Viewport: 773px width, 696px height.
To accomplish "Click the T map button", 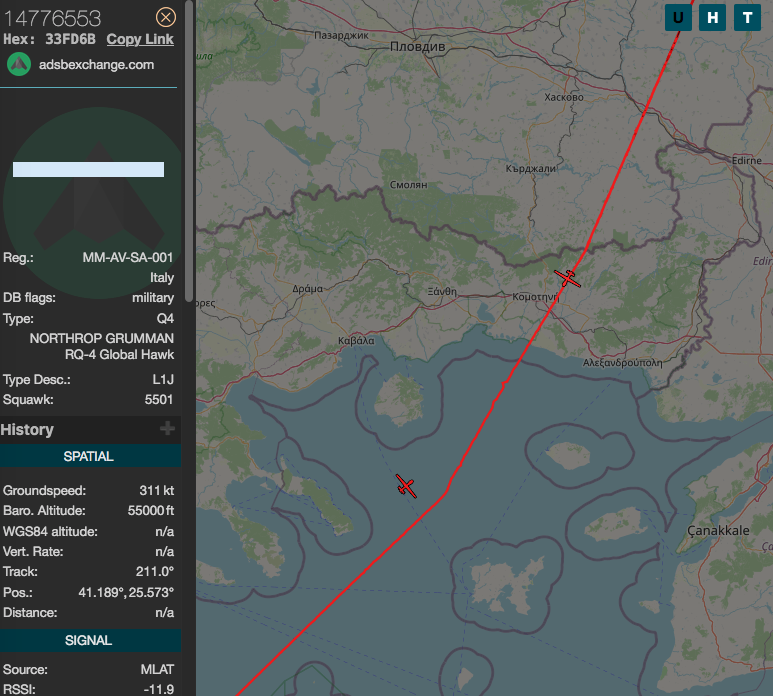I will coord(747,18).
